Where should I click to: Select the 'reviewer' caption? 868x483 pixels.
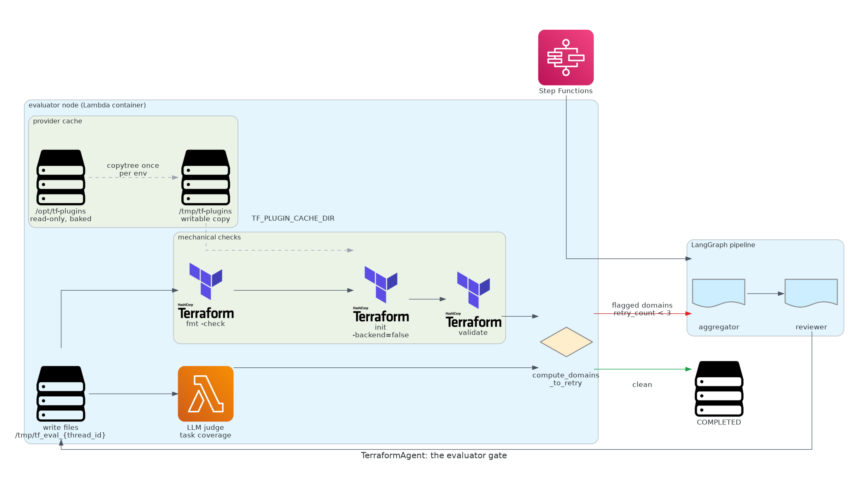811,327
